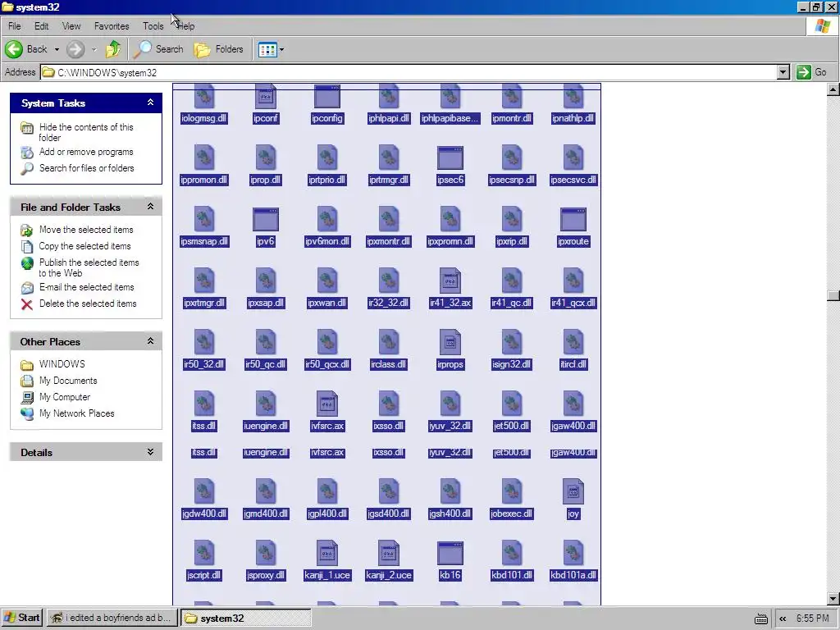Collapse the File and Folder Tasks panel
The height and width of the screenshot is (630, 840).
coord(151,207)
